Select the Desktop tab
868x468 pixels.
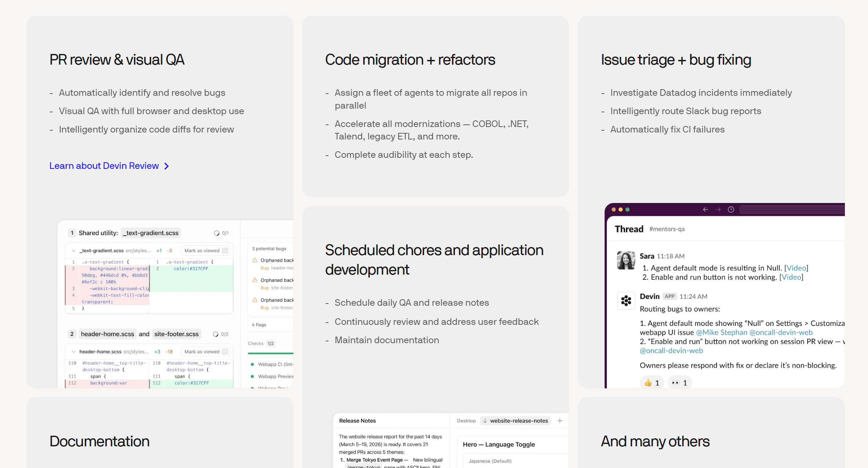point(466,421)
